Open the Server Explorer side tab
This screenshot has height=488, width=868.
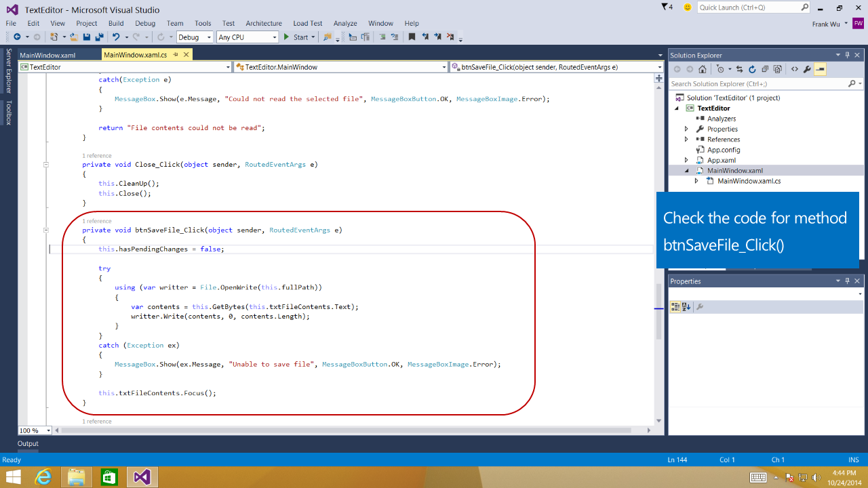pos(8,70)
